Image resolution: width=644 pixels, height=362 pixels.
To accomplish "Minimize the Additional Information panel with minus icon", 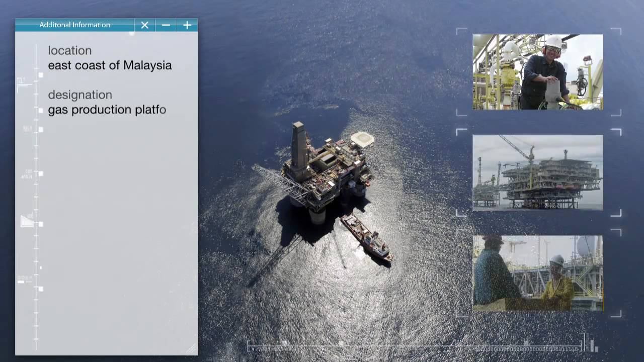I will point(166,25).
